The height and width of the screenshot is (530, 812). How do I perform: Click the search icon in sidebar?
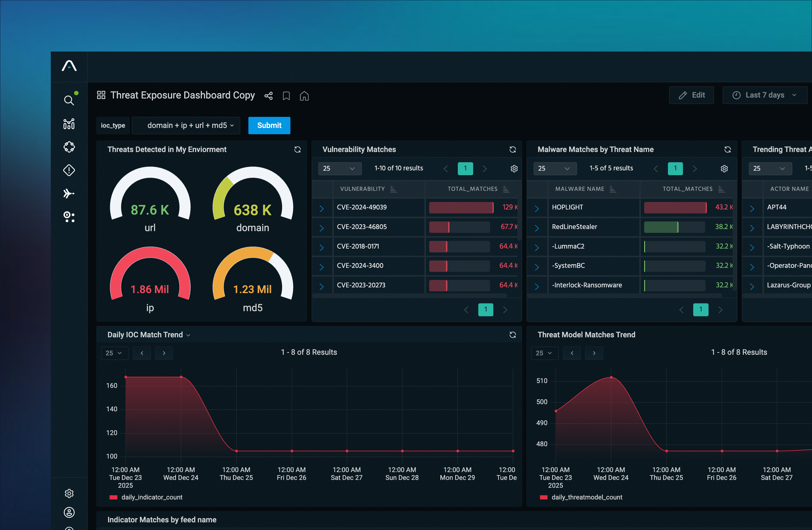pos(69,100)
